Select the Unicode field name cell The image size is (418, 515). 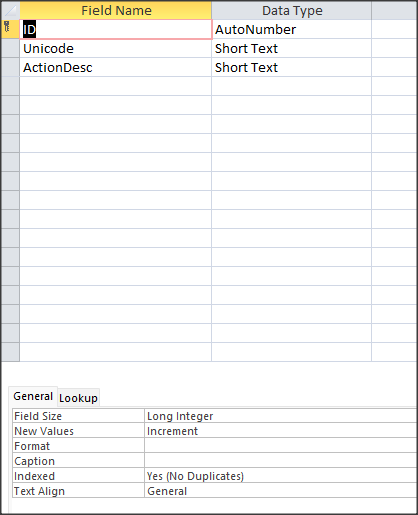(x=116, y=49)
